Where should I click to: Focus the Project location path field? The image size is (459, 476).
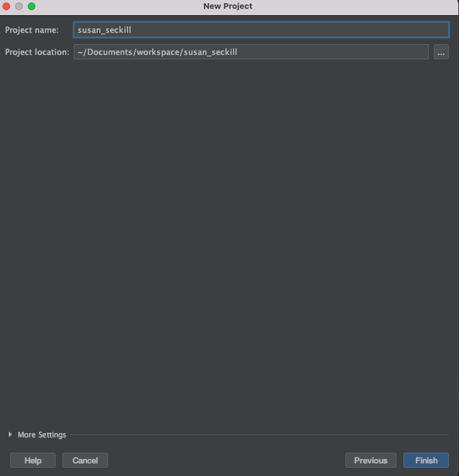click(251, 52)
